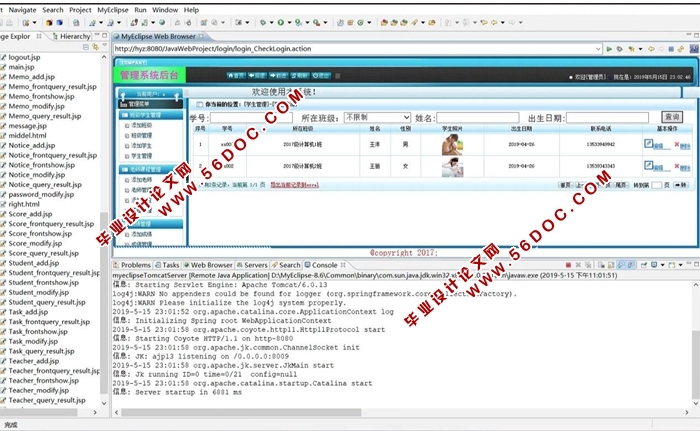The image size is (700, 431).
Task: Click the web browser URL address field
Action: (354, 49)
